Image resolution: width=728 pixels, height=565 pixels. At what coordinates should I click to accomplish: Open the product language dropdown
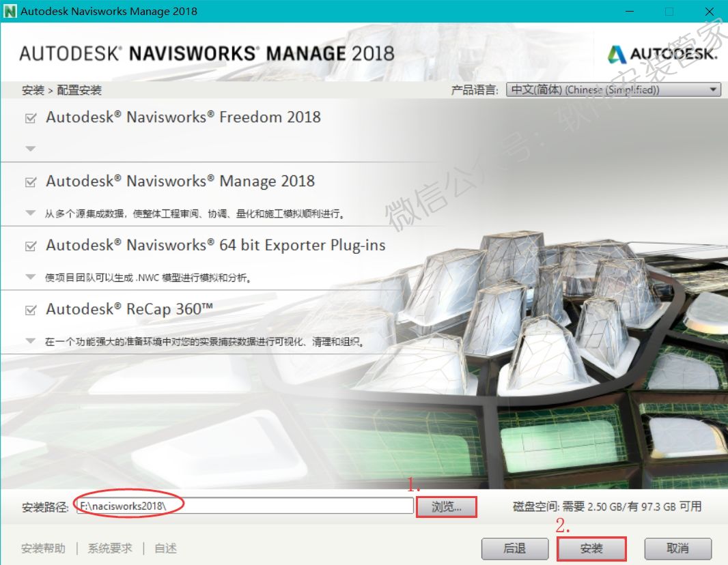pyautogui.click(x=613, y=89)
